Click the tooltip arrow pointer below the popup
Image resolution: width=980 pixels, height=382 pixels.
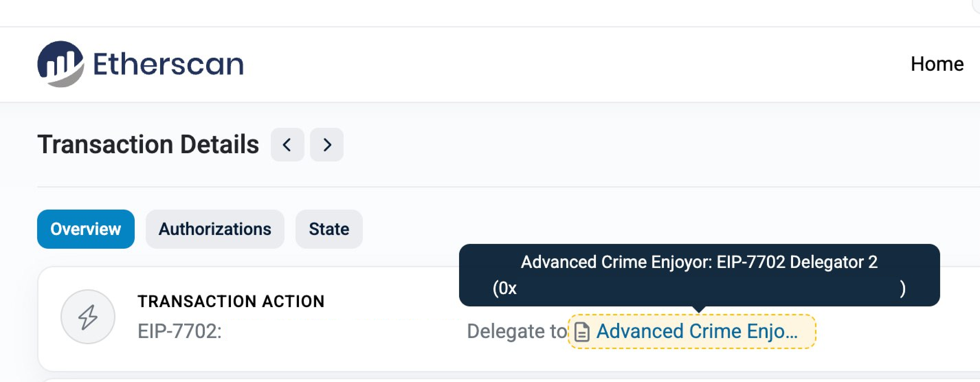[699, 309]
